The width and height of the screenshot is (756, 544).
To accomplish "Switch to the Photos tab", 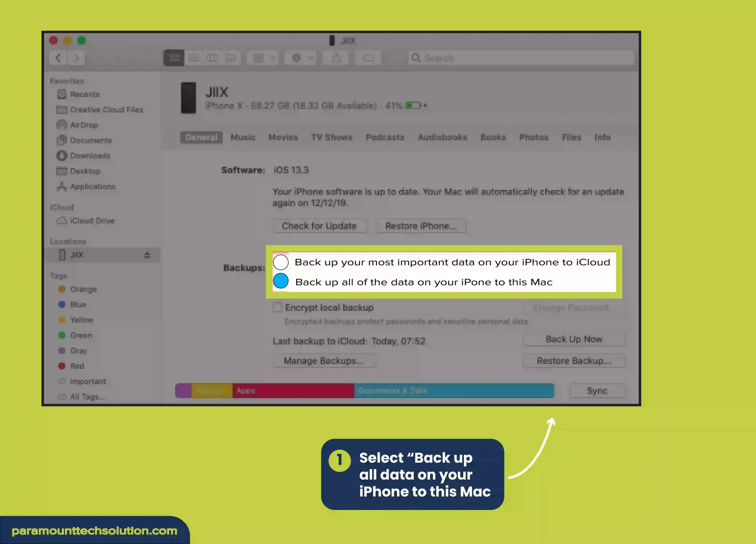I will click(x=533, y=137).
